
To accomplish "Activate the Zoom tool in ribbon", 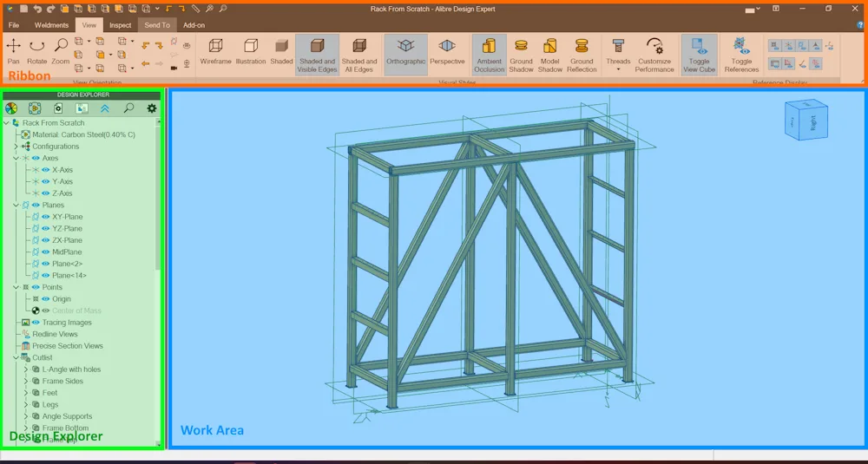I will (x=61, y=51).
